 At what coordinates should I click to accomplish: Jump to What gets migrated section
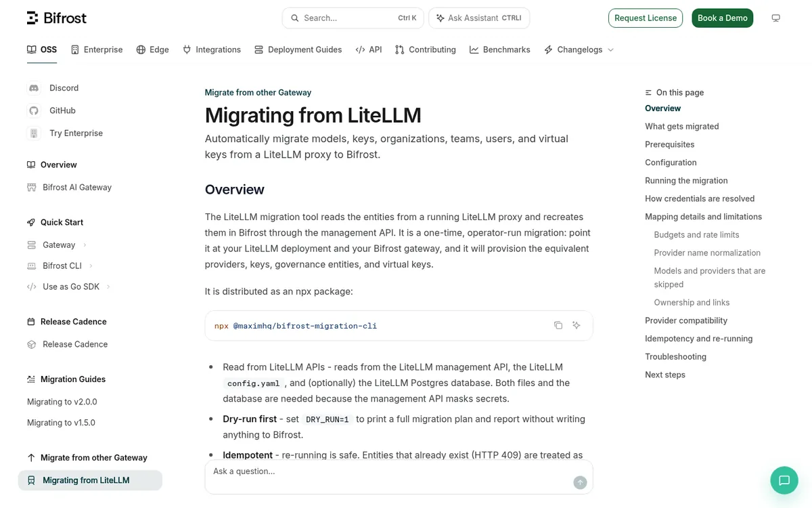tap(682, 127)
